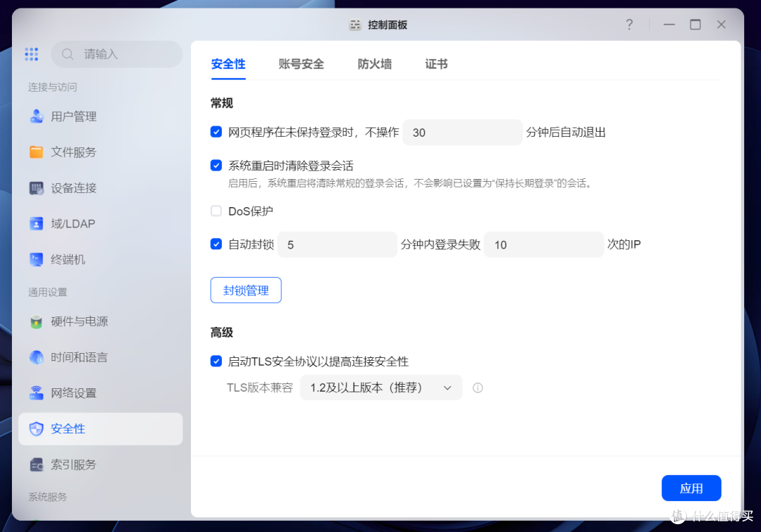The image size is (761, 532).
Task: Toggle auto logout after inactivity checkbox
Action: [216, 132]
